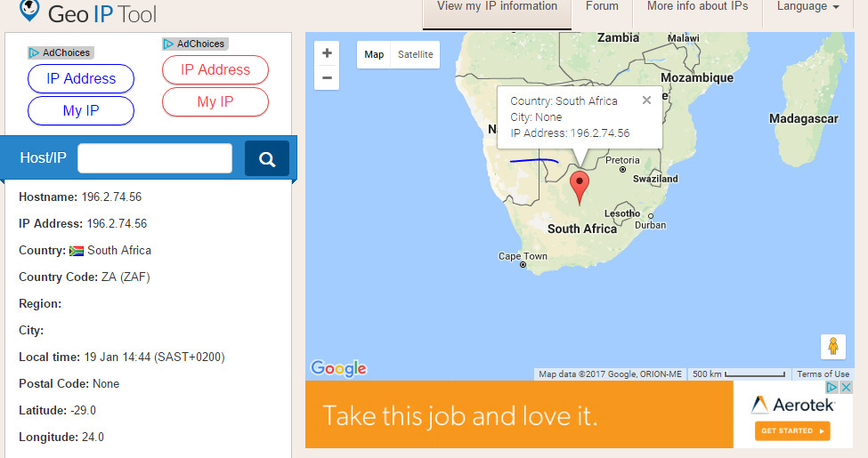Click Madagascar label on the map

point(804,119)
